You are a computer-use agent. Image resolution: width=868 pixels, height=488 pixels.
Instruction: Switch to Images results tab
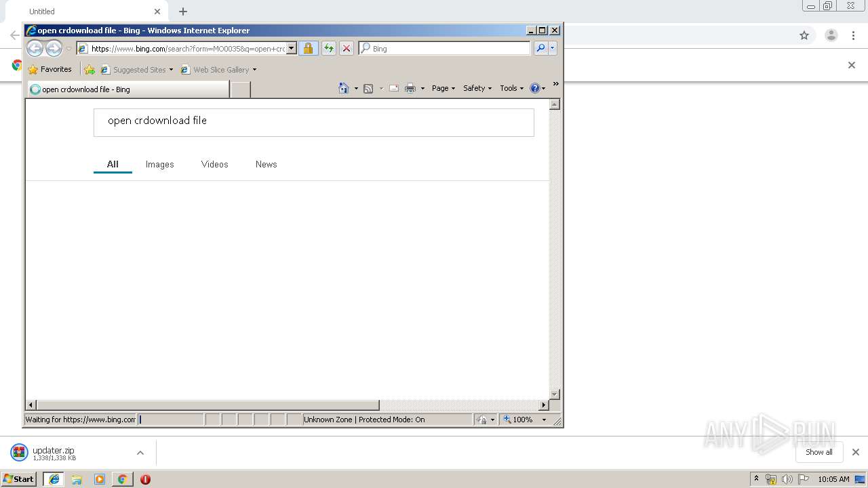tap(160, 164)
